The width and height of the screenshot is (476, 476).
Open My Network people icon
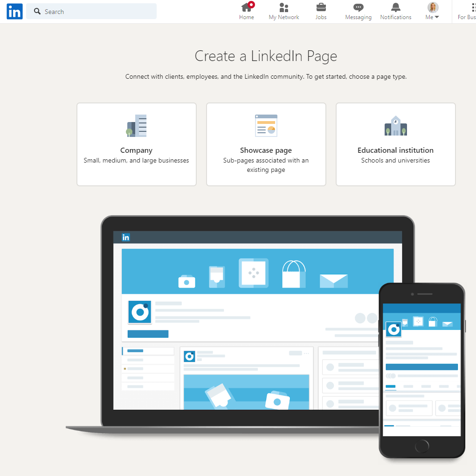[x=283, y=7]
